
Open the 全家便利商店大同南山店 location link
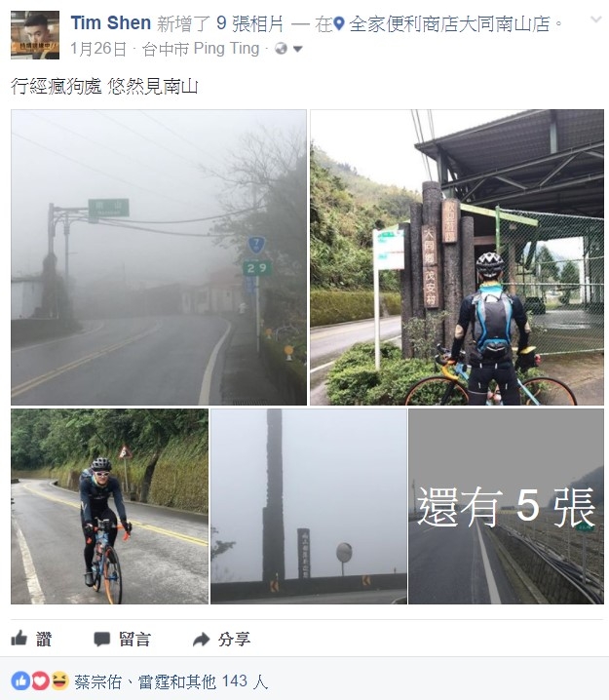coord(449,23)
